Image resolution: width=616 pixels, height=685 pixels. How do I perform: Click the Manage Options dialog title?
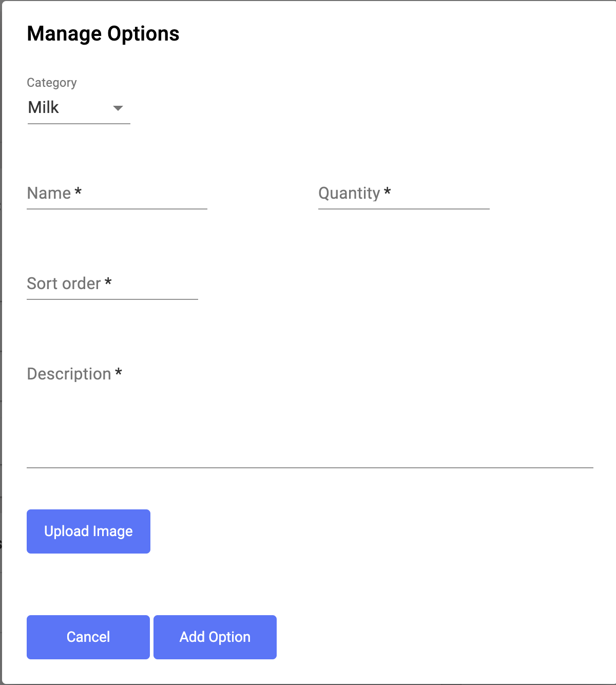tap(103, 34)
